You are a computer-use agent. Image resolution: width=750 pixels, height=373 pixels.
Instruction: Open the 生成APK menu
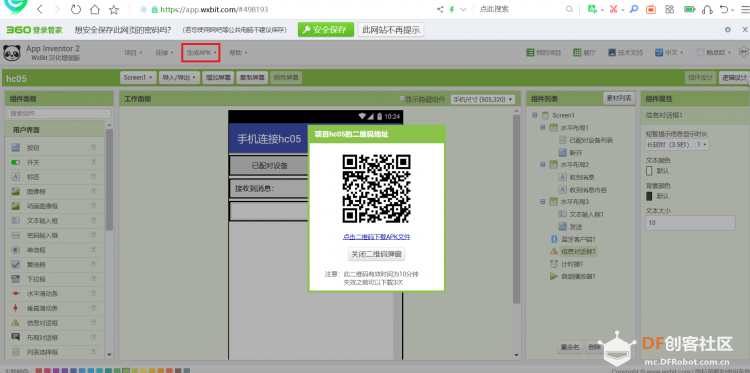201,53
